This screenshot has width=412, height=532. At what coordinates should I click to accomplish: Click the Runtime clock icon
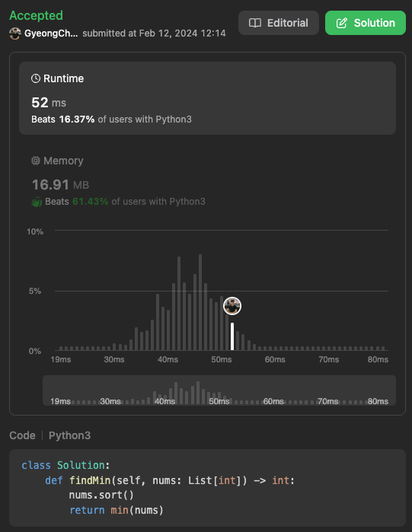36,78
